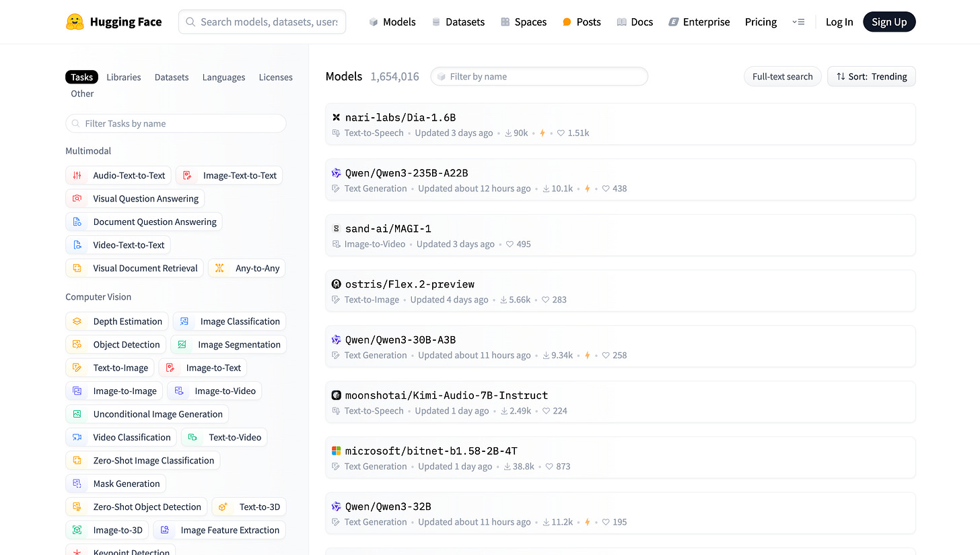Select the Visual Document Retrieval icon
The image size is (980, 555).
(77, 268)
